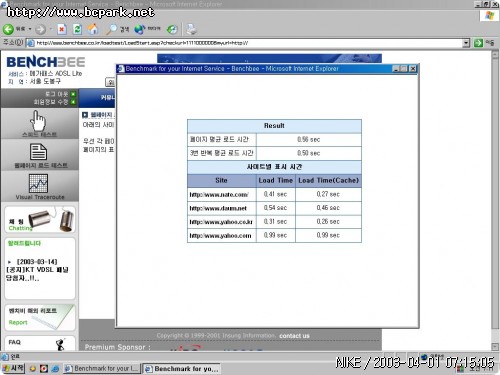Open the webpage load test document icon
This screenshot has height=375, width=500.
(x=39, y=152)
